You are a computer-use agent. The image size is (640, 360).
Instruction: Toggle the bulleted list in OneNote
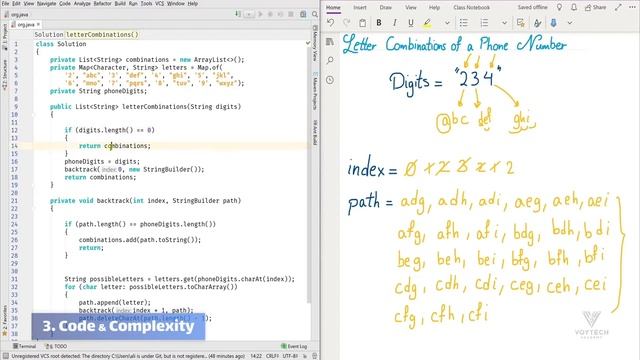(464, 23)
